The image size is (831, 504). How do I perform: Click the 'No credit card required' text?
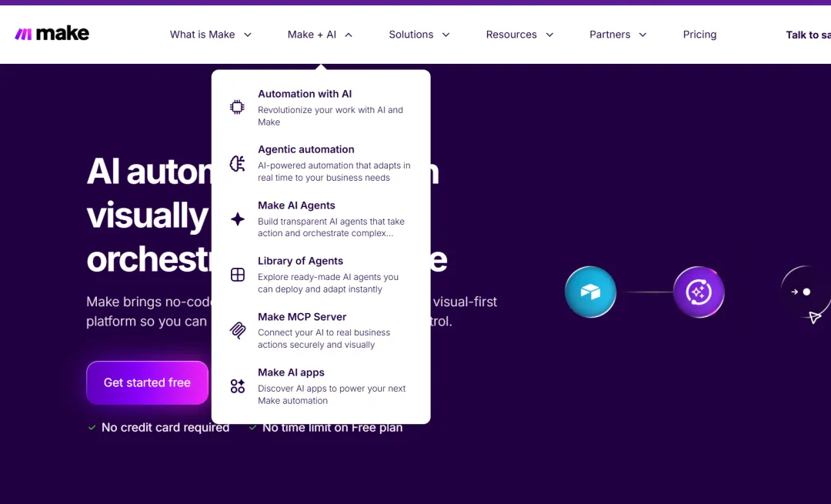coord(165,427)
